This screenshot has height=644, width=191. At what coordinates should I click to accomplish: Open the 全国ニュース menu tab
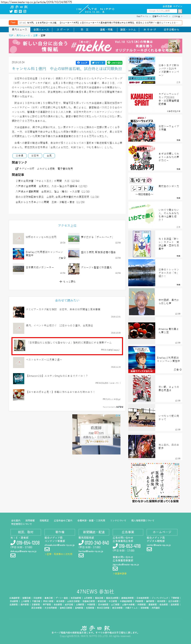41,30
